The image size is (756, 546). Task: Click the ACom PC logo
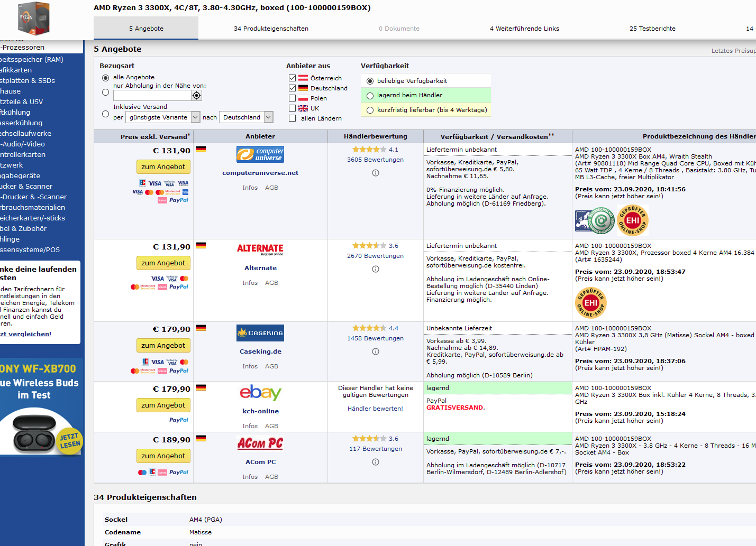(260, 443)
